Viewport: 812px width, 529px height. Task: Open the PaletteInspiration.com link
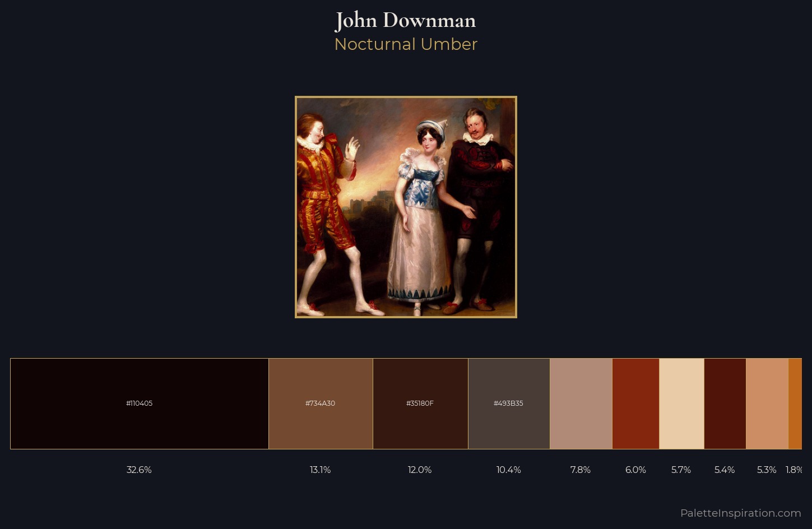click(740, 513)
